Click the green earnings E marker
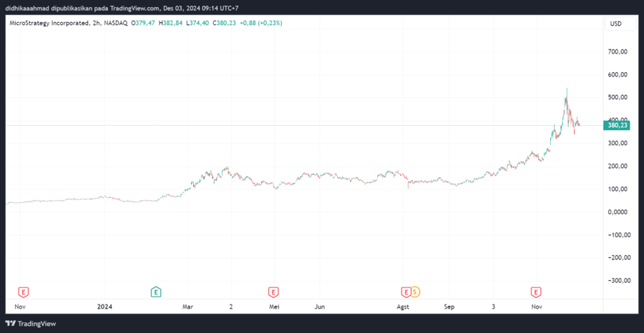Viewport: 644px width, 333px height. coord(155,292)
